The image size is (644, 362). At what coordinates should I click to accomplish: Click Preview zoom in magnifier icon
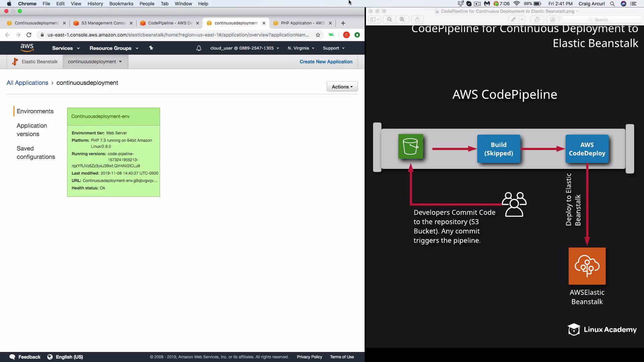point(402,19)
